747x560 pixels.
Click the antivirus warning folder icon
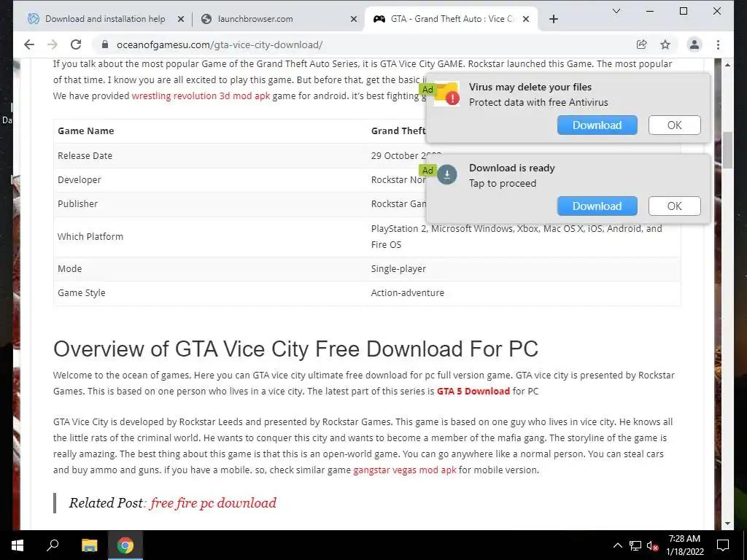447,94
